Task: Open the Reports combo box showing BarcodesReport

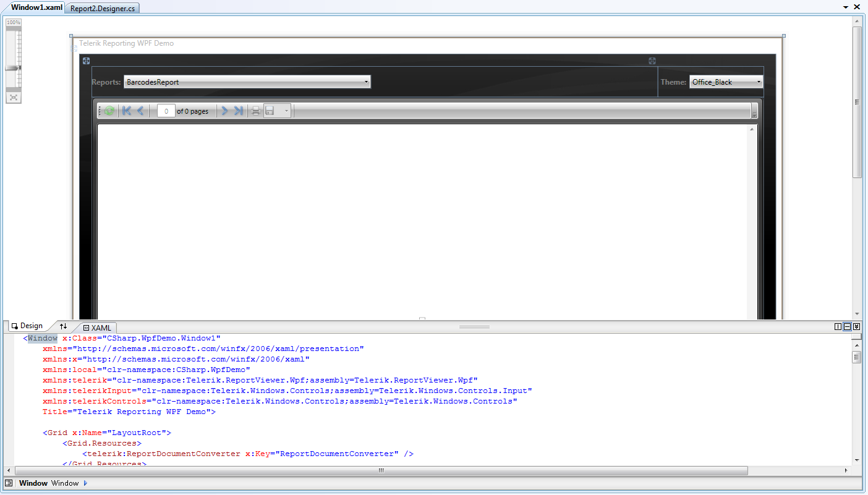Action: pyautogui.click(x=247, y=82)
